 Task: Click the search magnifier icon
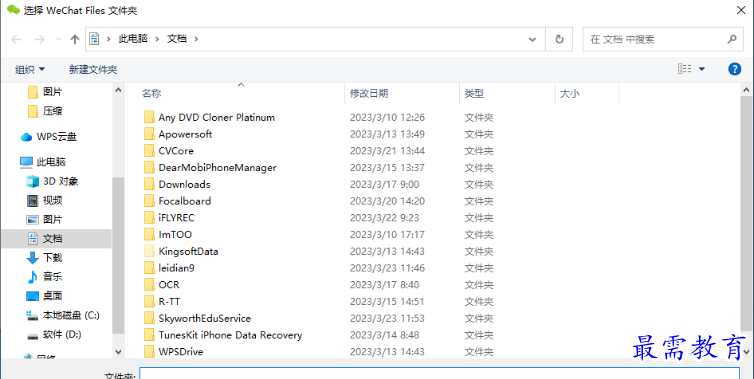731,39
